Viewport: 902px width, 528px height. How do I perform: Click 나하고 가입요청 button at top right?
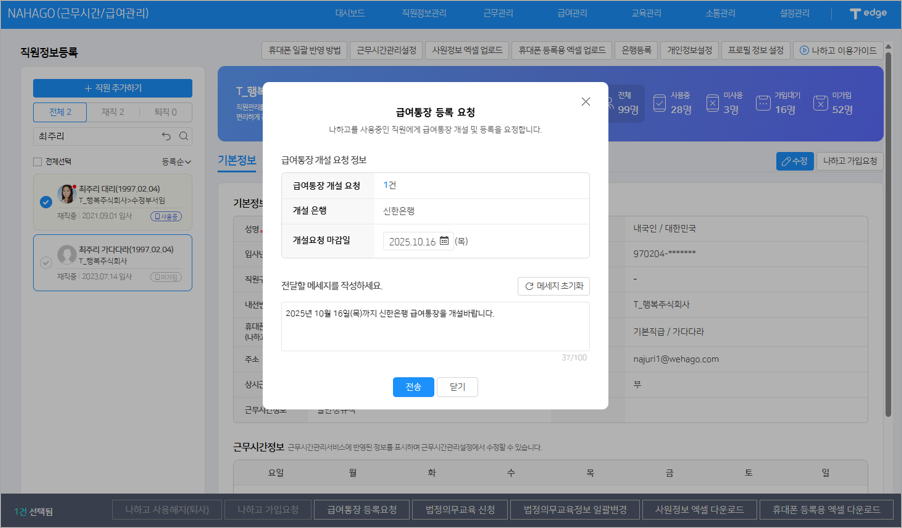(x=850, y=161)
